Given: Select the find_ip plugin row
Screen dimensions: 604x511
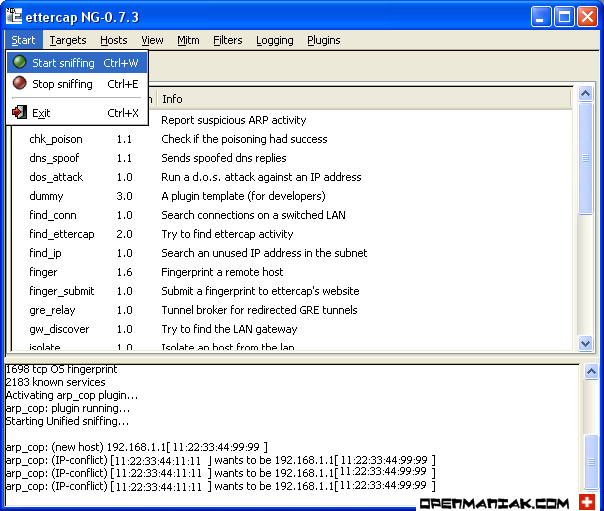Looking at the screenshot, I should [292, 253].
